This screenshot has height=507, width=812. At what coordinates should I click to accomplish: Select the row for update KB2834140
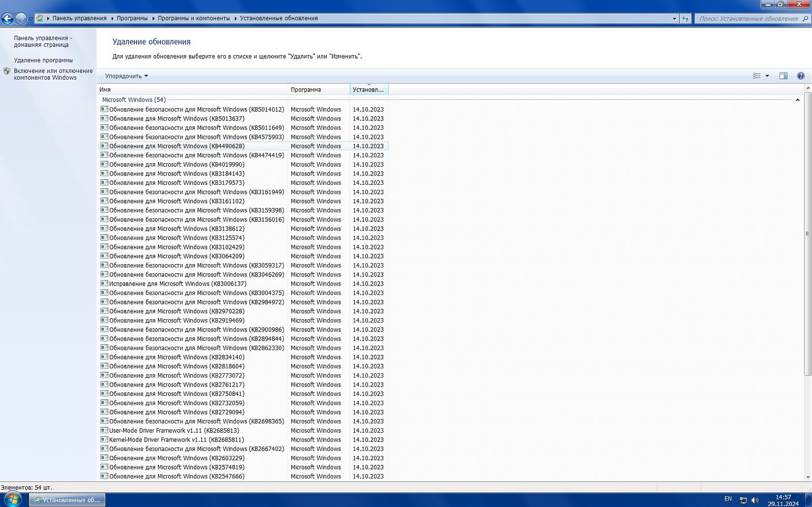[x=244, y=357]
